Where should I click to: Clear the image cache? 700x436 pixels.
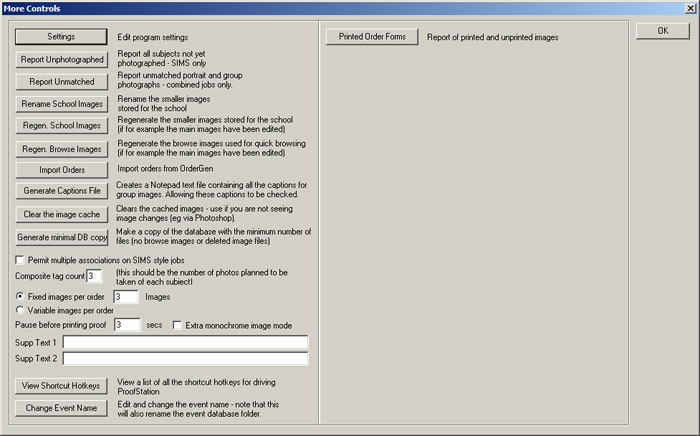click(61, 214)
